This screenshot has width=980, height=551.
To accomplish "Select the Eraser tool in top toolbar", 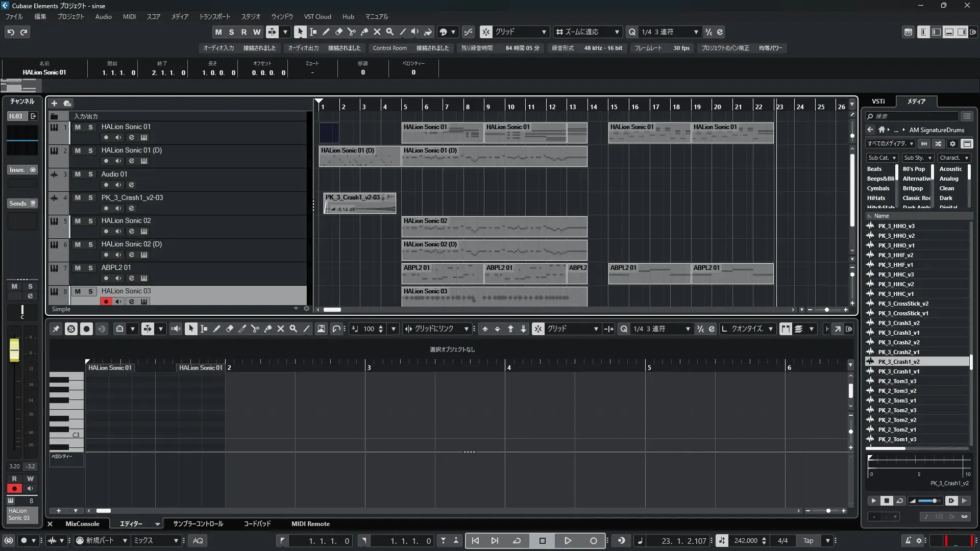I will [x=338, y=32].
